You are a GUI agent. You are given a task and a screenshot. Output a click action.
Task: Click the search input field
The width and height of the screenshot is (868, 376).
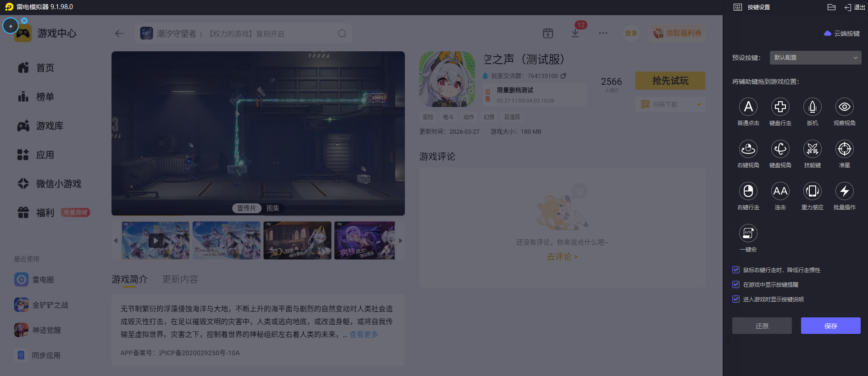click(243, 33)
